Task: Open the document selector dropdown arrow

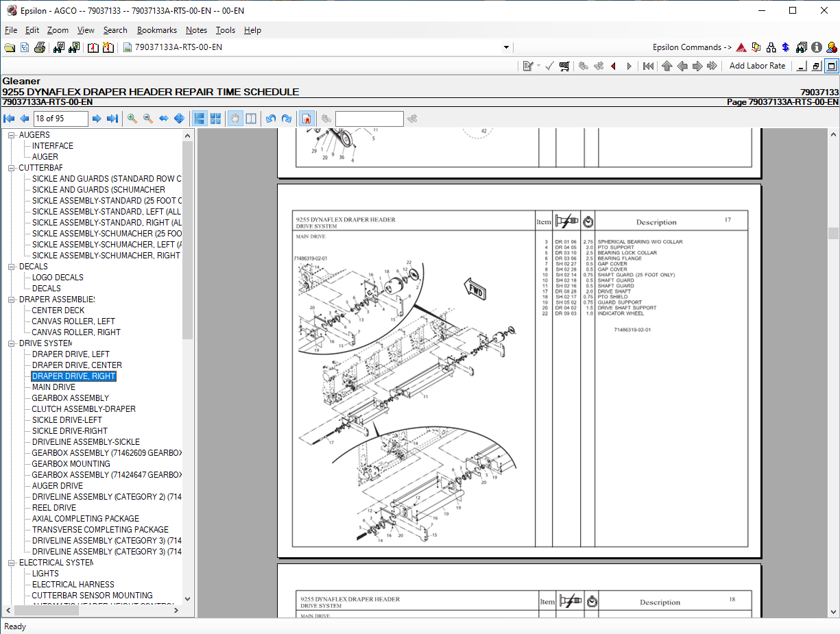Action: tap(507, 47)
